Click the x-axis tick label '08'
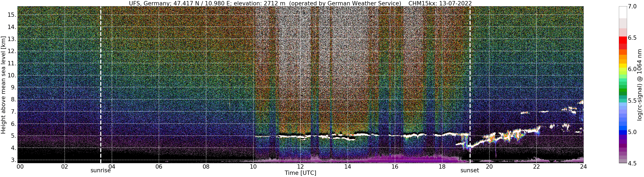 click(x=206, y=166)
